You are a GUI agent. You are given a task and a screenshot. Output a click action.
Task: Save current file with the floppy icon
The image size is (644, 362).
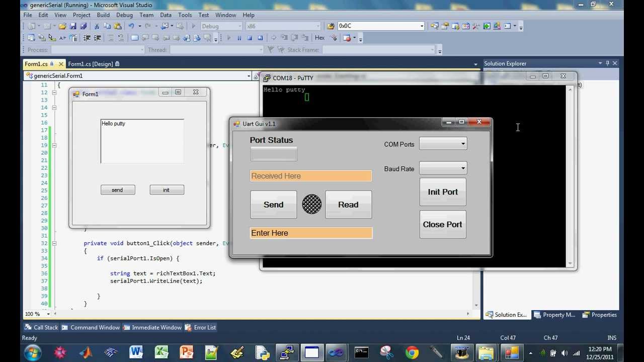(x=73, y=26)
